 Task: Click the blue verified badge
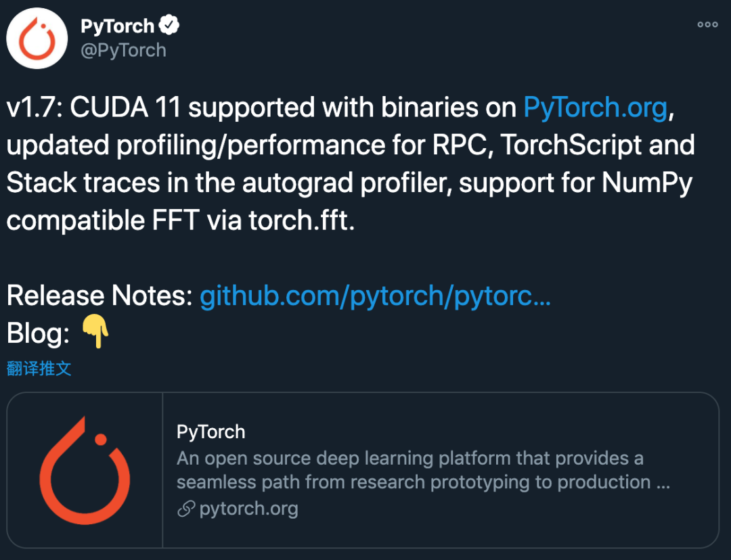tap(169, 25)
